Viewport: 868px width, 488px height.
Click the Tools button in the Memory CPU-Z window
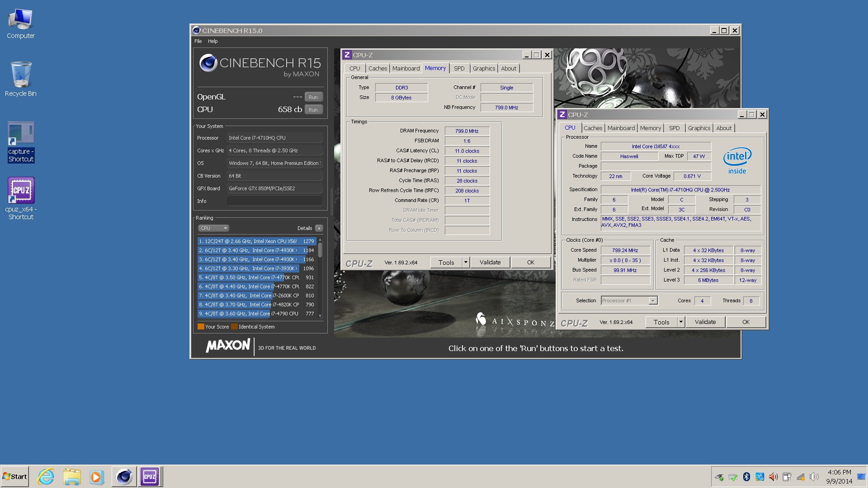click(446, 262)
